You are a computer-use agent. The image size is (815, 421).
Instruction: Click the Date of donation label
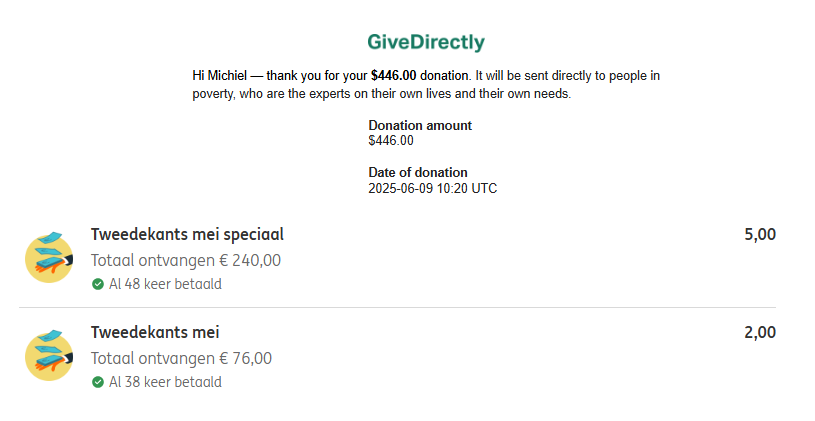pyautogui.click(x=418, y=172)
